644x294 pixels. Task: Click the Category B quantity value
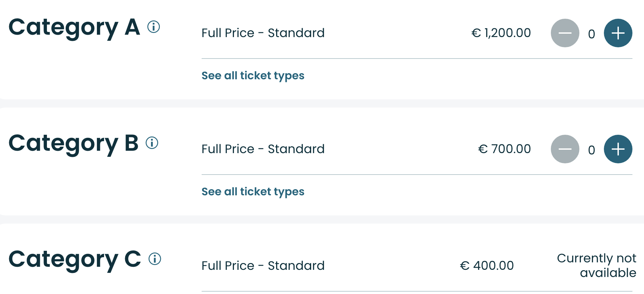[x=591, y=150]
